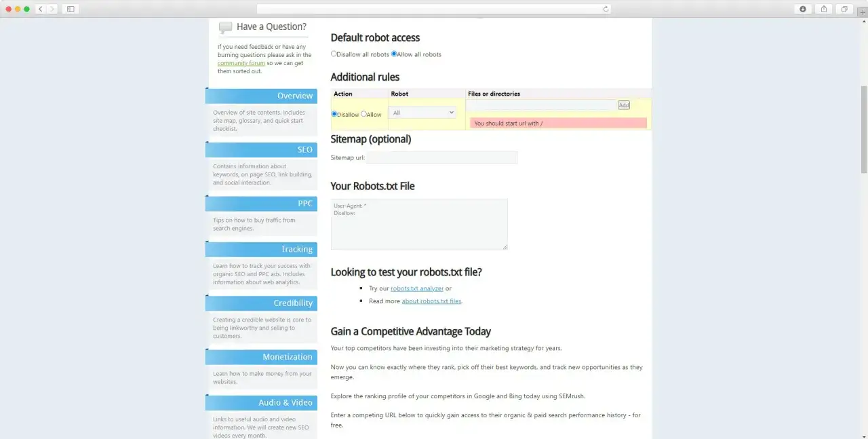Viewport: 868px width, 439px height.
Task: Show the tab overview icon
Action: pyautogui.click(x=844, y=9)
